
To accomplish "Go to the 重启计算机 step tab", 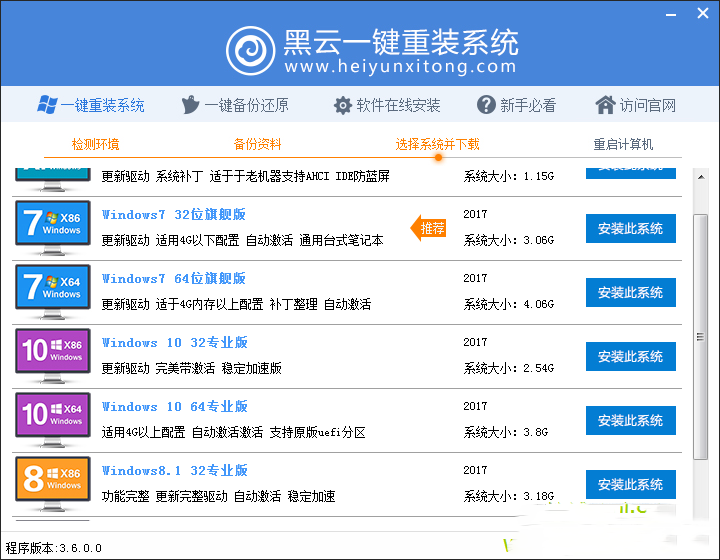I will tap(623, 144).
